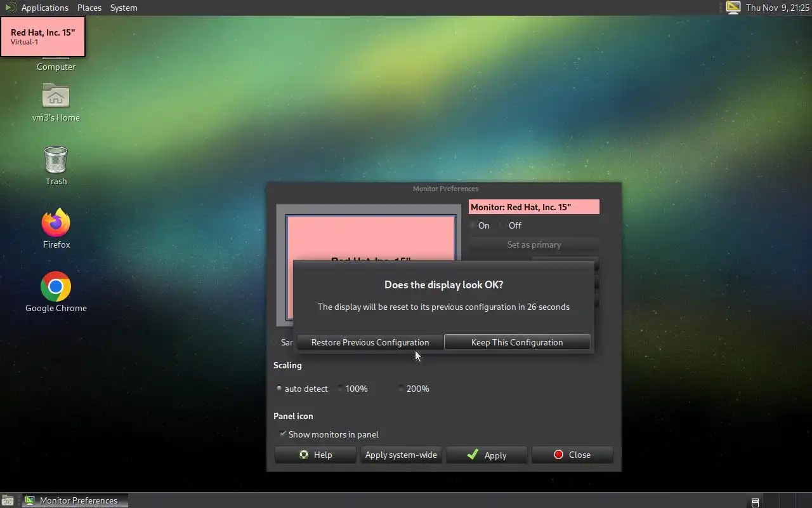Choose 200% scaling option
The image size is (812, 508).
click(x=414, y=389)
